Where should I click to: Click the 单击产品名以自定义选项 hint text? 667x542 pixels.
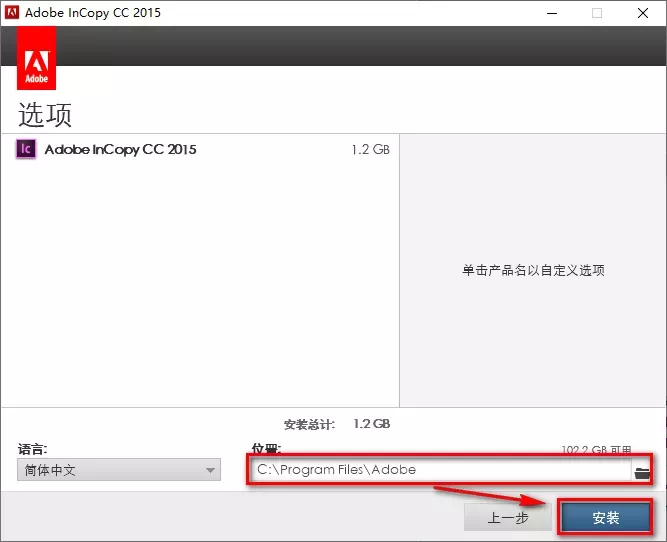(x=533, y=270)
